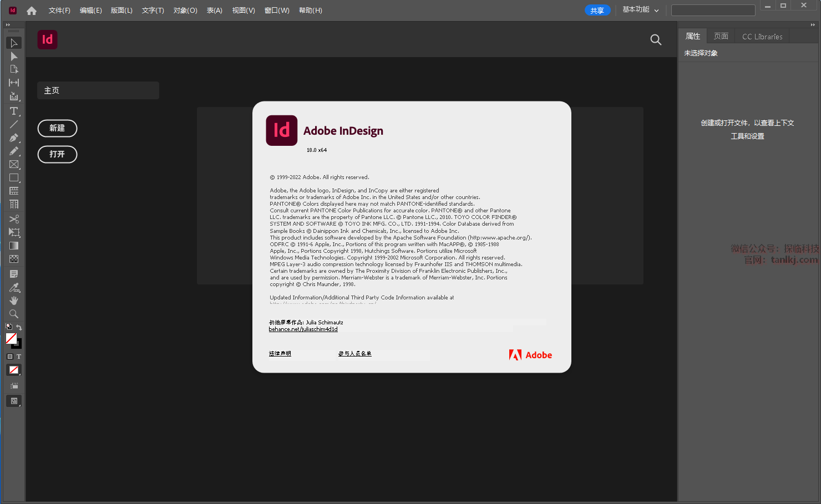The width and height of the screenshot is (821, 504).
Task: Activate the Hand tool
Action: tap(14, 301)
